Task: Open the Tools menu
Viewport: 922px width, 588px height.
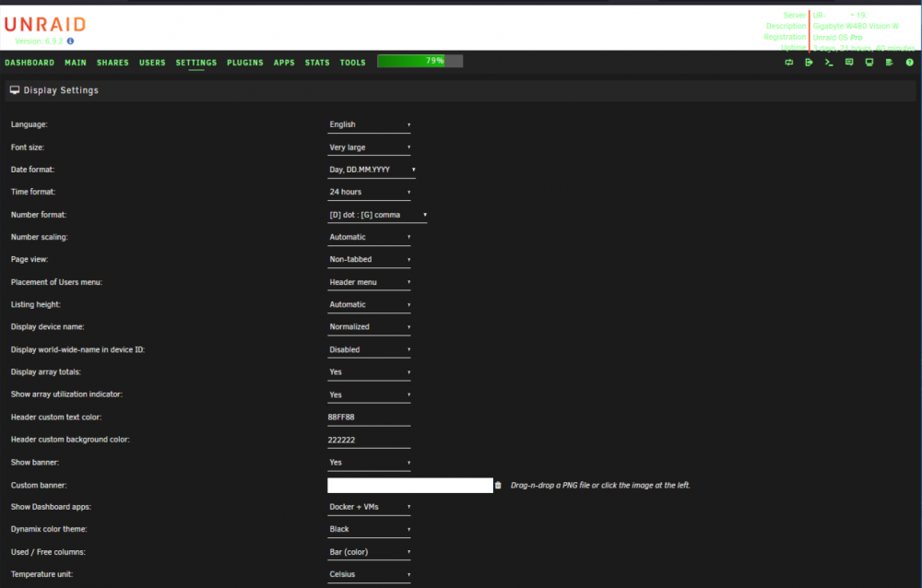Action: click(353, 63)
